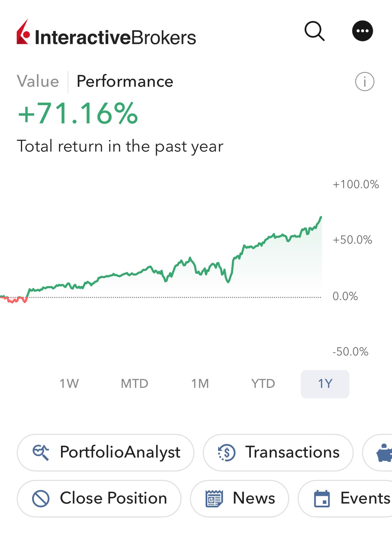Tap the Transactions dollar clock icon
This screenshot has height=537, width=392.
[x=227, y=453]
